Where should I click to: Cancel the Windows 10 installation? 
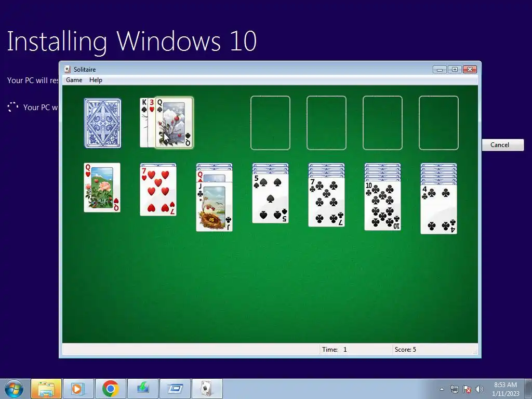[x=503, y=145]
